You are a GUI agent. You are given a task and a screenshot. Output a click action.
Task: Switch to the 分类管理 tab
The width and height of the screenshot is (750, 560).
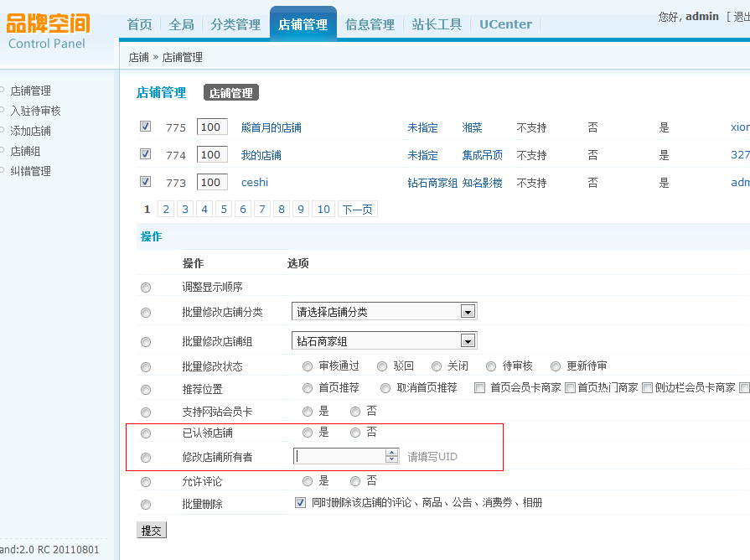235,24
